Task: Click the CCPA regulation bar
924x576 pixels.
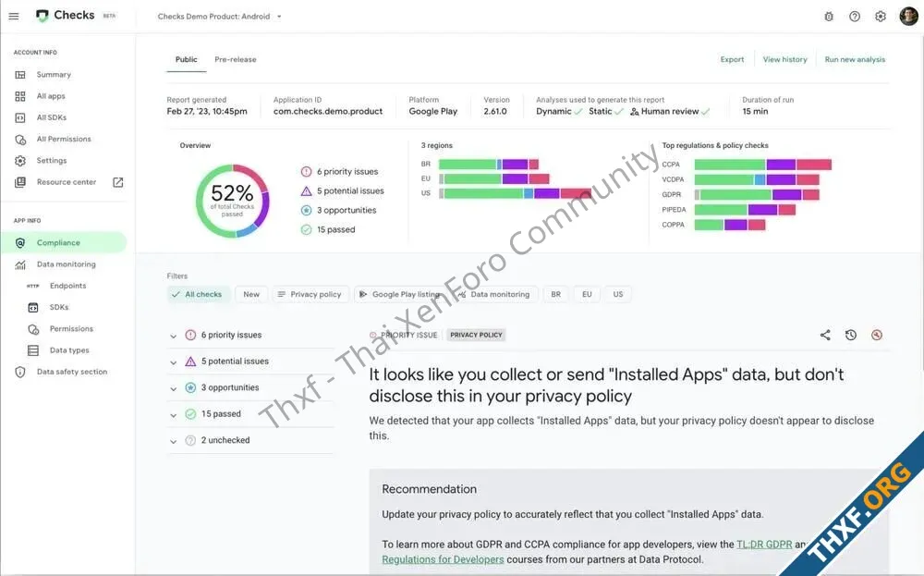Action: (x=762, y=165)
